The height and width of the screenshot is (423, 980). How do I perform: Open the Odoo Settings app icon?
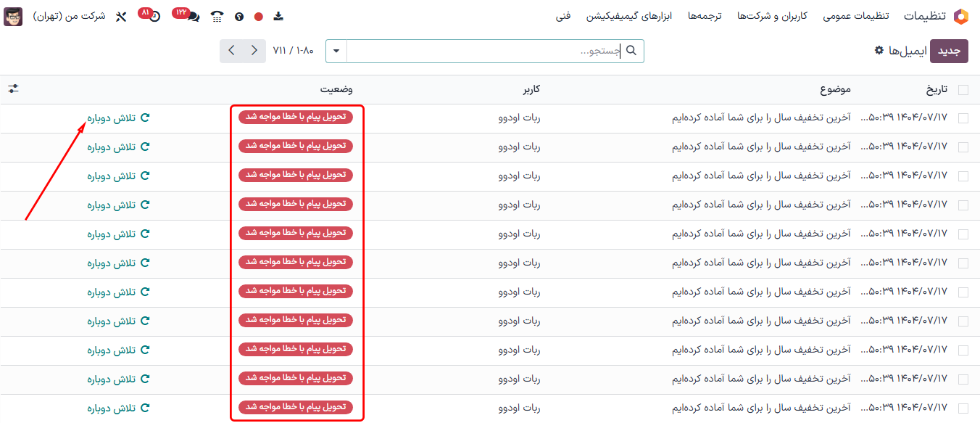click(x=962, y=15)
